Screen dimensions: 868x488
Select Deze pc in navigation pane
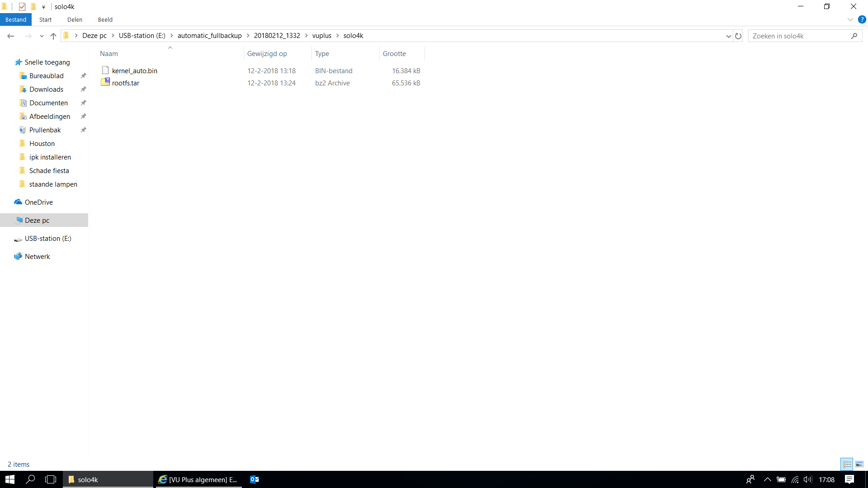point(44,220)
